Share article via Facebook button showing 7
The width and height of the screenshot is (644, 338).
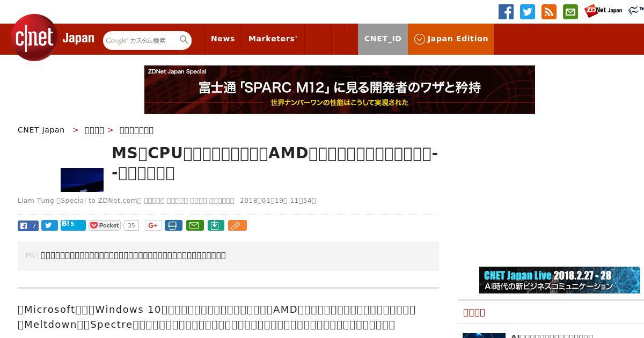point(28,225)
